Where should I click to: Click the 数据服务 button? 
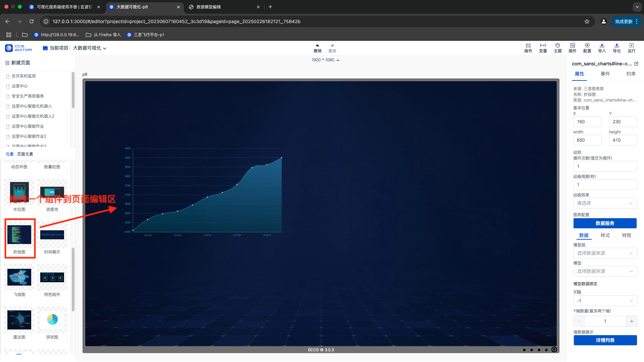(x=605, y=223)
